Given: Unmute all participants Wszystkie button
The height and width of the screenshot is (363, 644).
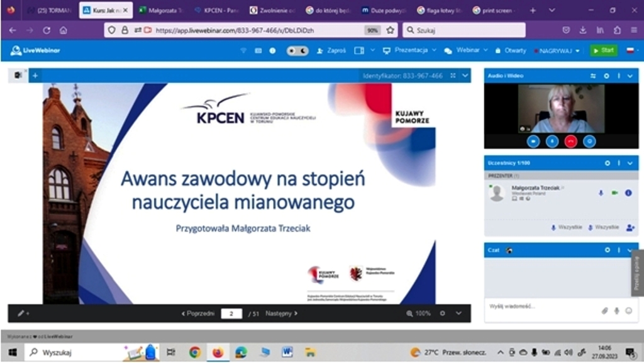Looking at the screenshot, I should [567, 227].
